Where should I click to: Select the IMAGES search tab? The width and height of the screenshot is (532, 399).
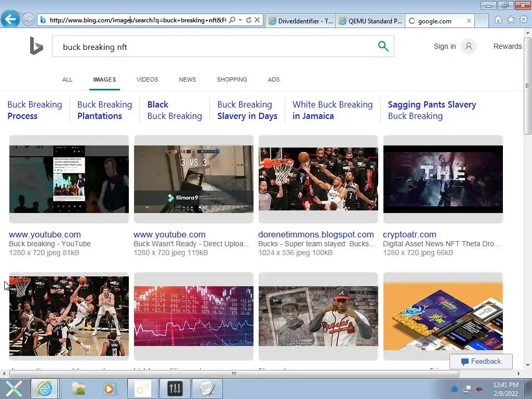[104, 79]
